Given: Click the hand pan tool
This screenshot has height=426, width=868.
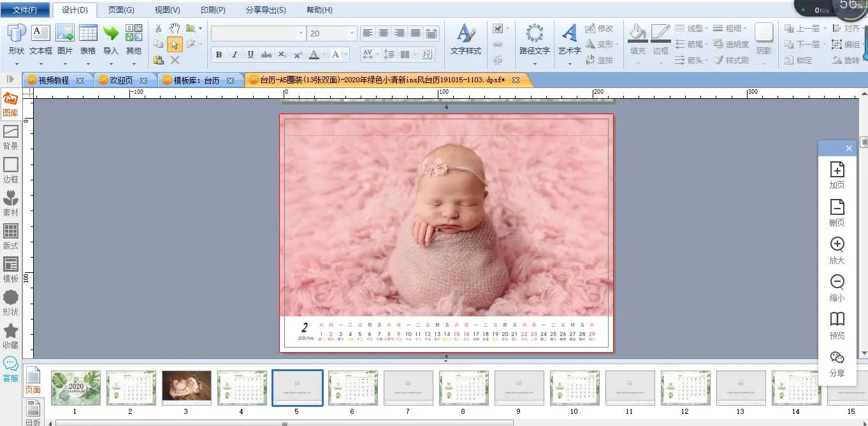Looking at the screenshot, I should pos(175,29).
